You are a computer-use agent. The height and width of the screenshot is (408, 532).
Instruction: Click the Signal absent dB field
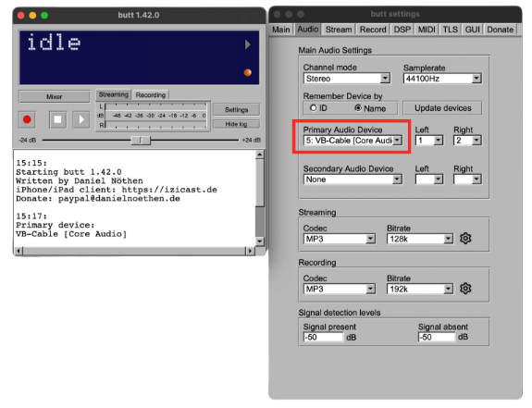click(437, 337)
